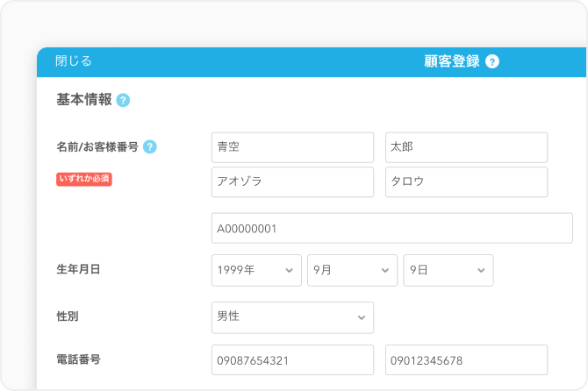
Task: Click the 顧客登録 header title
Action: point(452,61)
